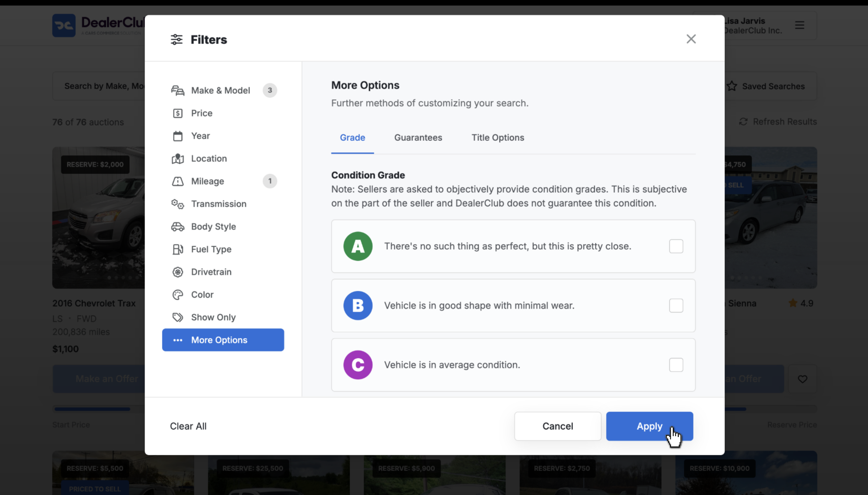
Task: Click the Price dollar icon
Action: tap(178, 113)
